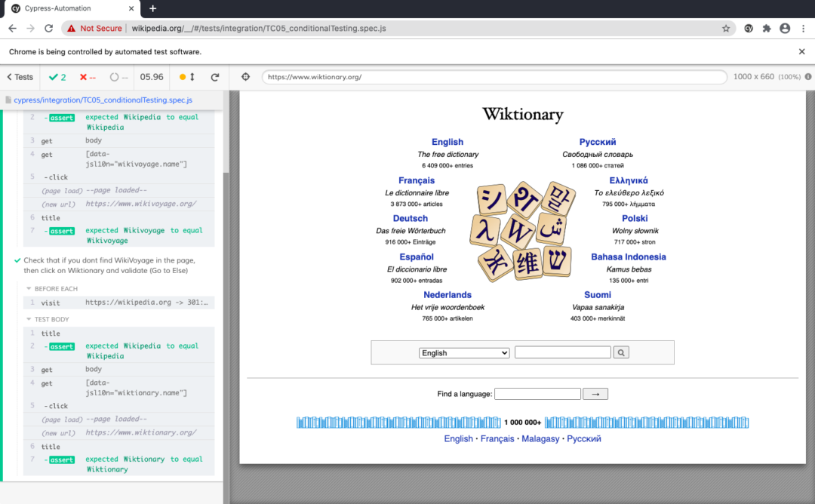
Task: Select the Cypress-Automation browser tab
Action: click(x=72, y=9)
